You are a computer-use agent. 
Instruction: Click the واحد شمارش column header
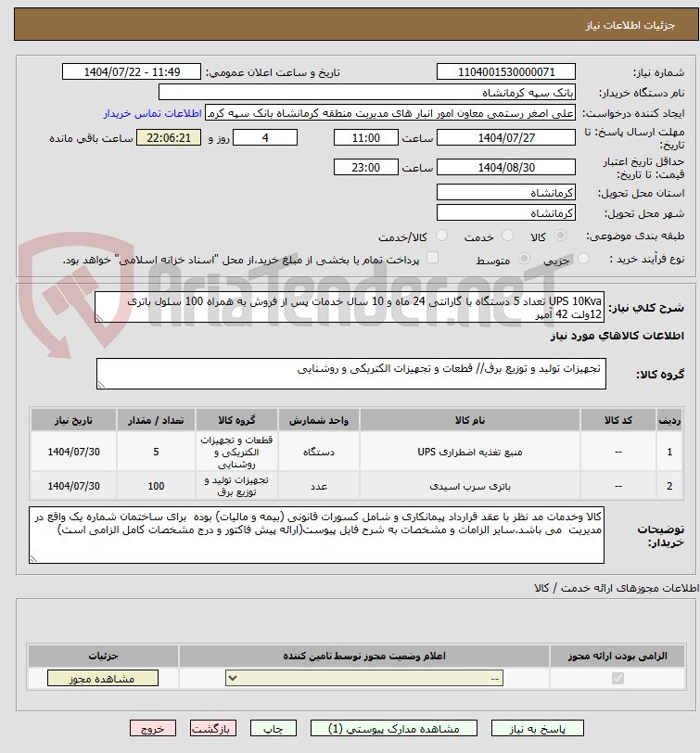click(x=318, y=420)
